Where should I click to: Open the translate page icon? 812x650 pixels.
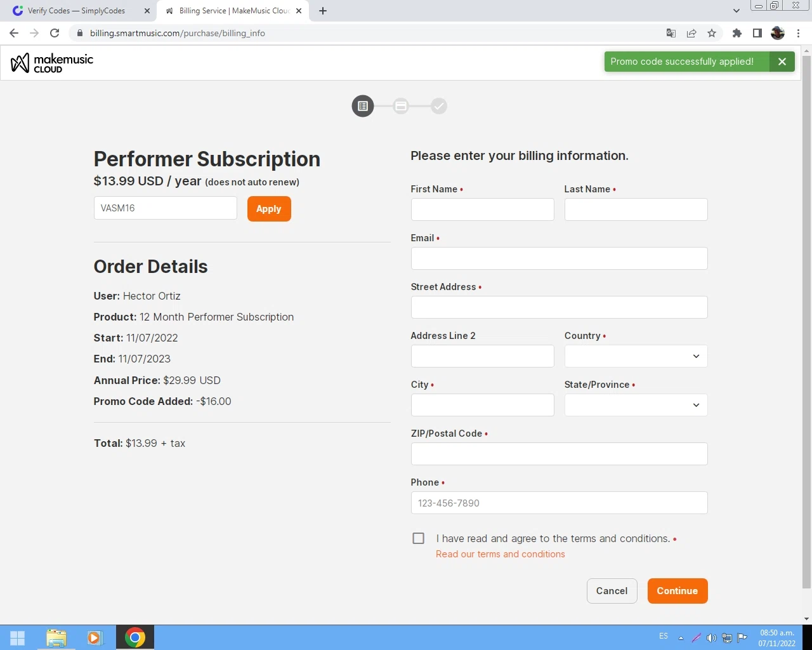click(671, 33)
